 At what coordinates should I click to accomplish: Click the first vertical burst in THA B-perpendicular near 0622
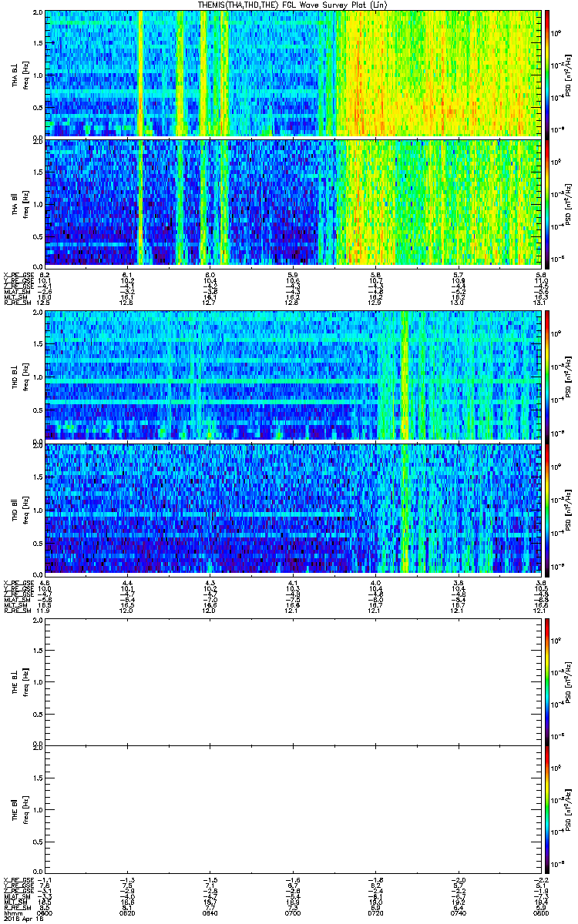coord(140,74)
